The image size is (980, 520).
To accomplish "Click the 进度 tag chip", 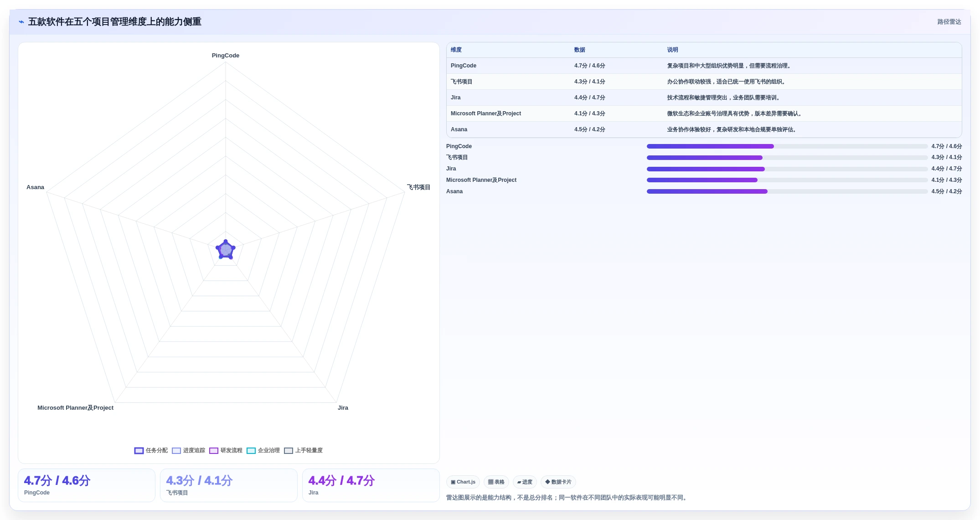I will [525, 482].
